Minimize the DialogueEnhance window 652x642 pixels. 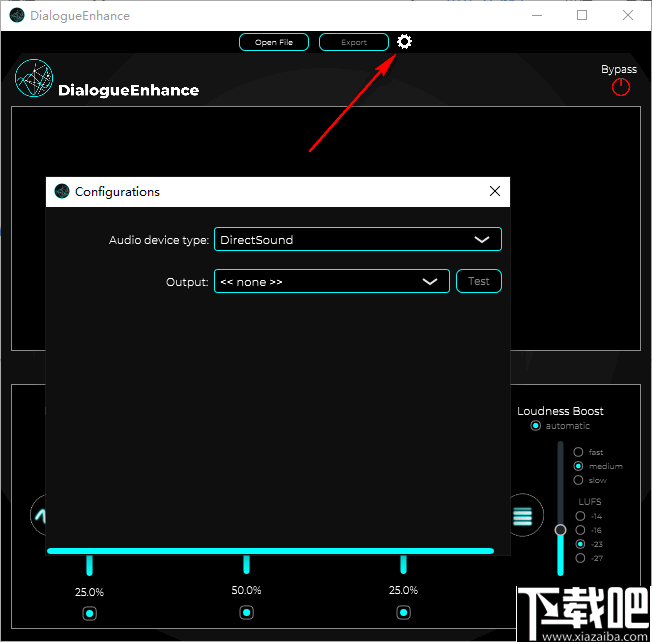pyautogui.click(x=537, y=15)
